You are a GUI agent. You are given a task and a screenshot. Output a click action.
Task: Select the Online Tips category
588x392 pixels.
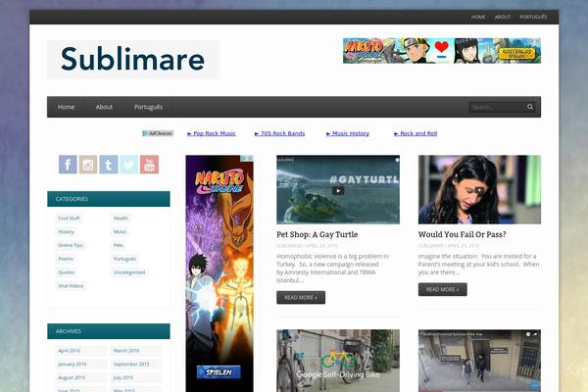71,245
